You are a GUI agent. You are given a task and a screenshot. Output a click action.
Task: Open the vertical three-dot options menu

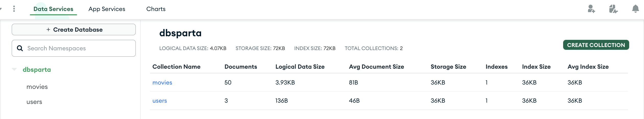pyautogui.click(x=14, y=9)
